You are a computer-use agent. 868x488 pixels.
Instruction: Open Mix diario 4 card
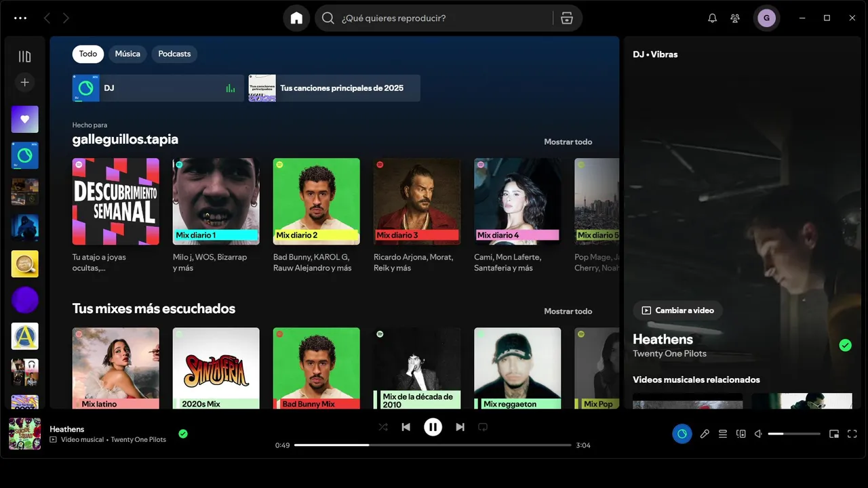pyautogui.click(x=517, y=201)
